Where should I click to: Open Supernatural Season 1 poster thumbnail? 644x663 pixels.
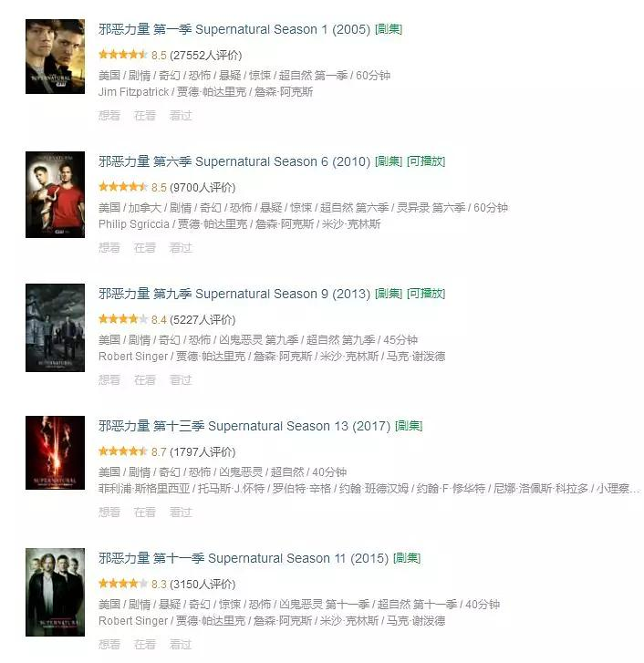point(55,57)
